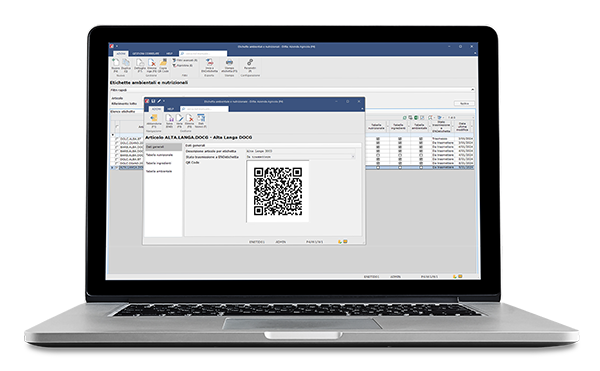
Task: Click the Elimina icon in article dialog ribbon
Action: pos(189,119)
